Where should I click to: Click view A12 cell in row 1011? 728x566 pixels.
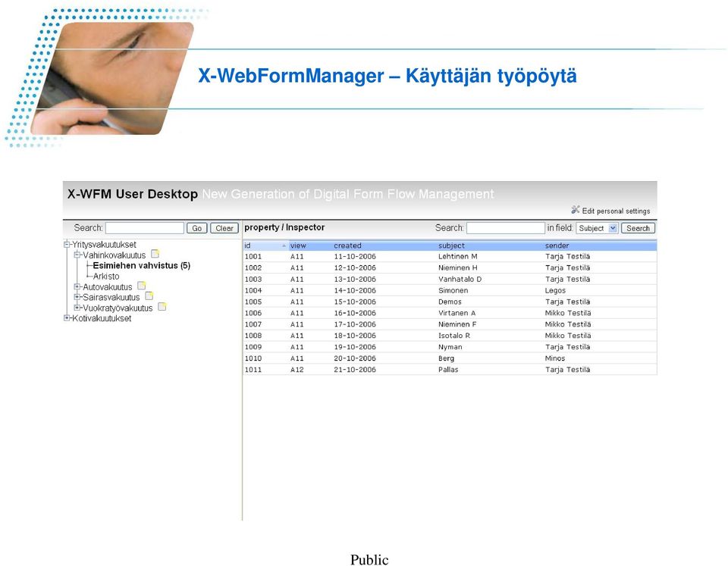297,370
